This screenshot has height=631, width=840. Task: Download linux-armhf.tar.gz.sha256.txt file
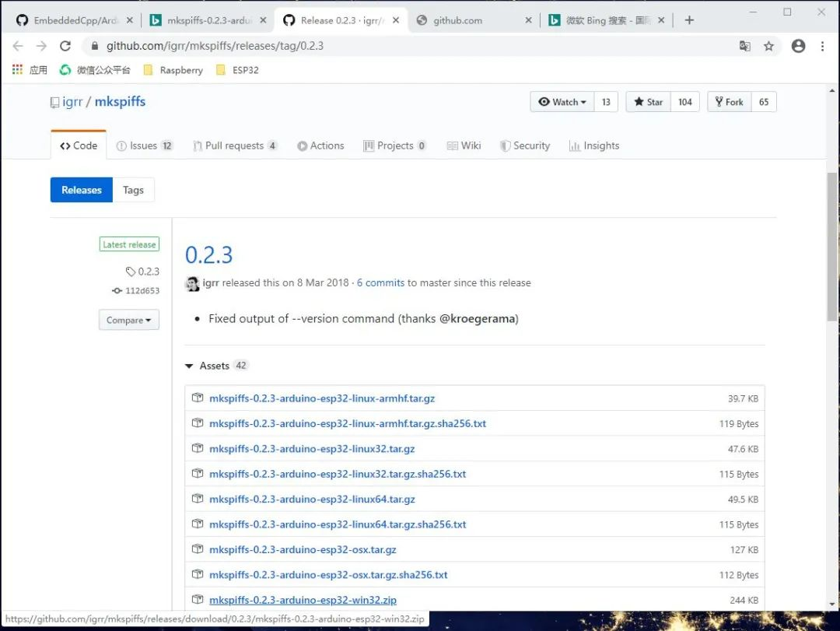(x=348, y=423)
